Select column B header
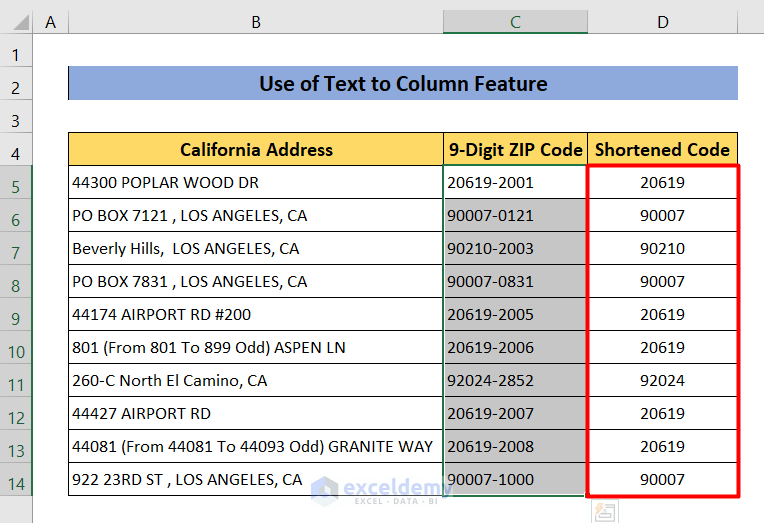 pyautogui.click(x=256, y=22)
